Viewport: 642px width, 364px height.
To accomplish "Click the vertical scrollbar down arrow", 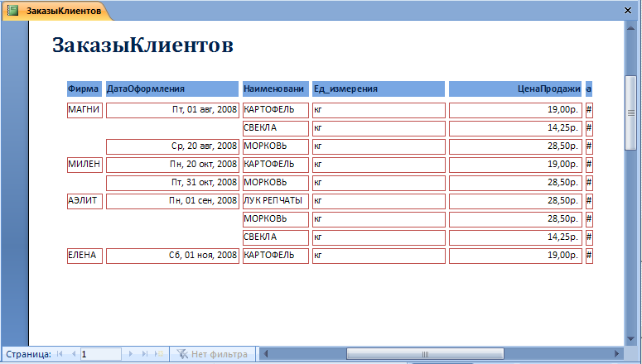I will click(x=630, y=339).
